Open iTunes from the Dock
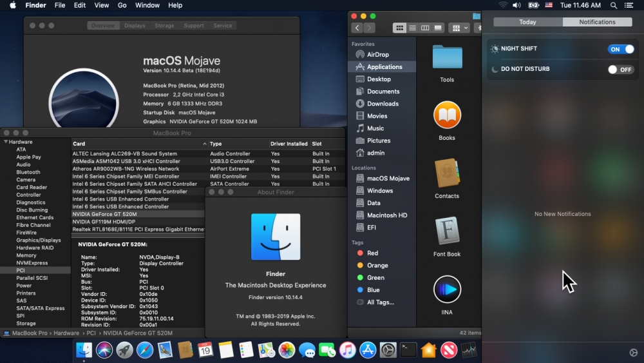Image resolution: width=644 pixels, height=363 pixels. (x=348, y=350)
